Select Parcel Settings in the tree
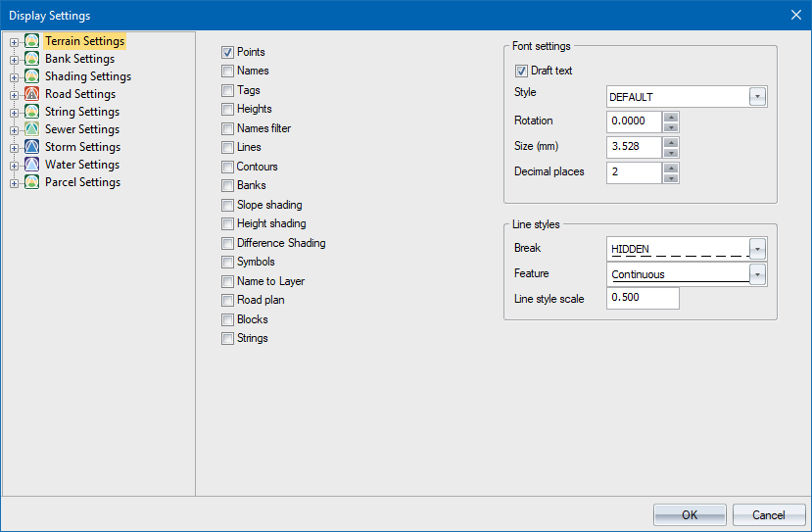 (82, 182)
